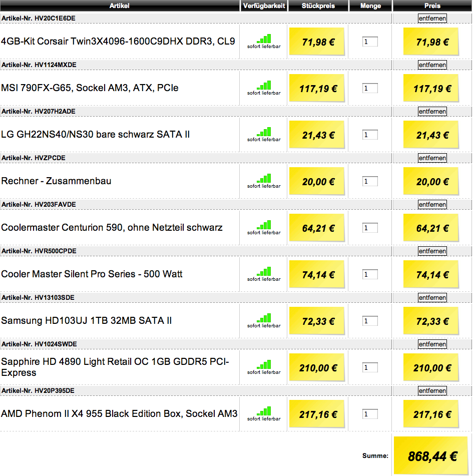Click the Menge column header

(x=370, y=6)
